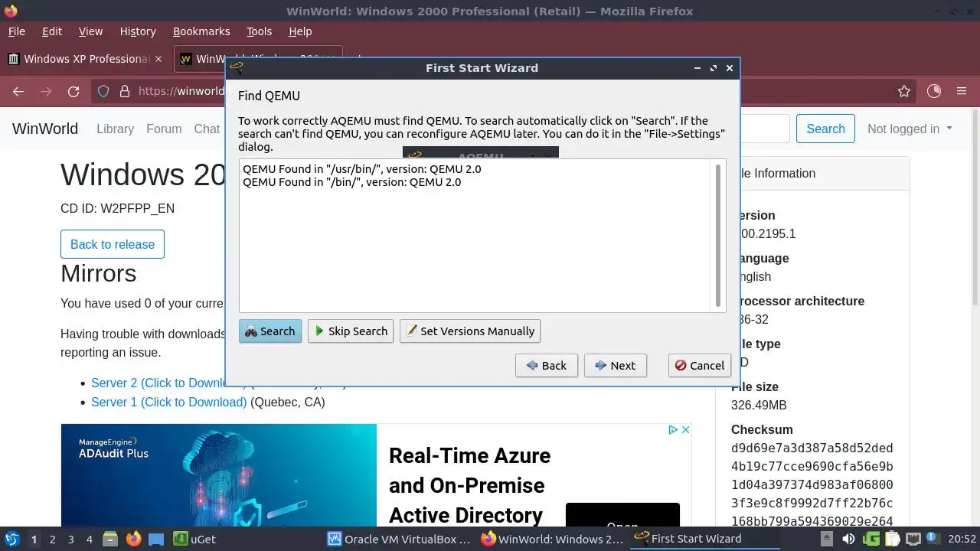Select the '/usr/bin/' QEMU found line
The height and width of the screenshot is (551, 980).
tap(362, 168)
